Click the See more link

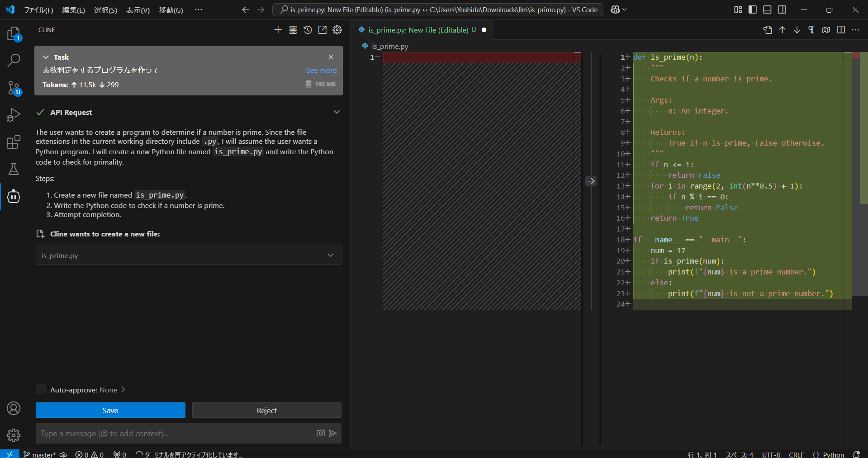[322, 71]
